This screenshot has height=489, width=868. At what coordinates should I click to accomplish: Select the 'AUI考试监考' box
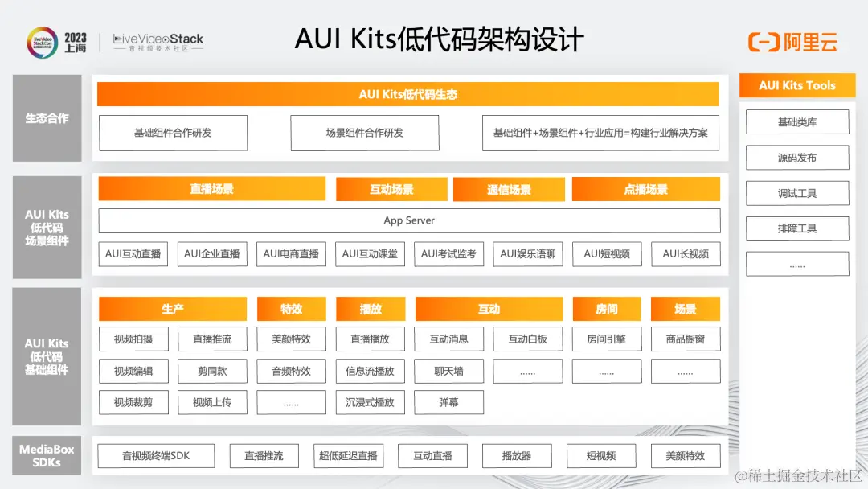pyautogui.click(x=449, y=254)
